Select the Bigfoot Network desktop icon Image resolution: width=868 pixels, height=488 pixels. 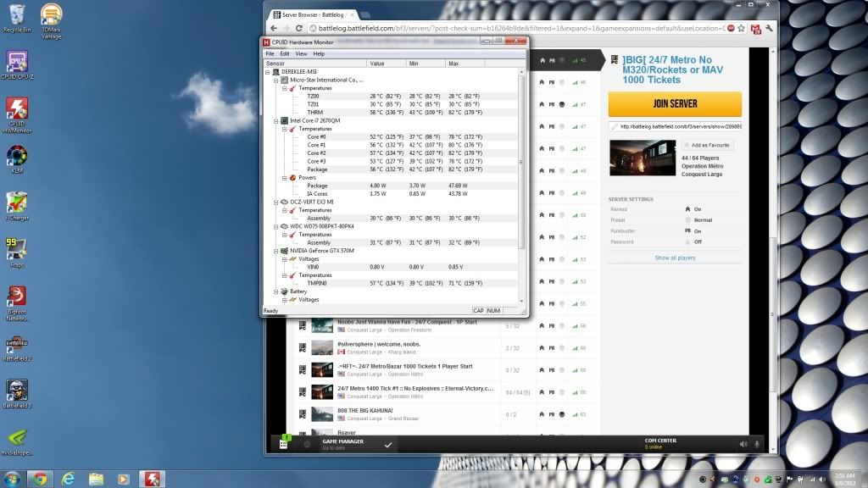17,303
